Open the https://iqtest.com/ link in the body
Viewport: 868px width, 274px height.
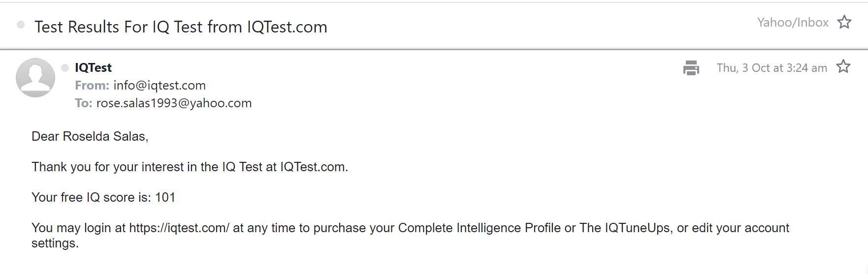[179, 228]
